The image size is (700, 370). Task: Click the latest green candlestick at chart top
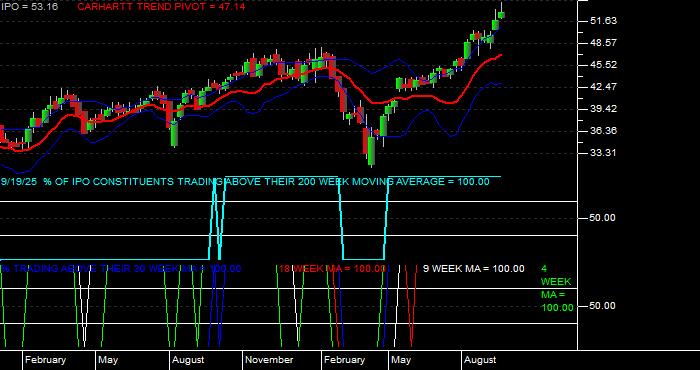click(x=501, y=15)
